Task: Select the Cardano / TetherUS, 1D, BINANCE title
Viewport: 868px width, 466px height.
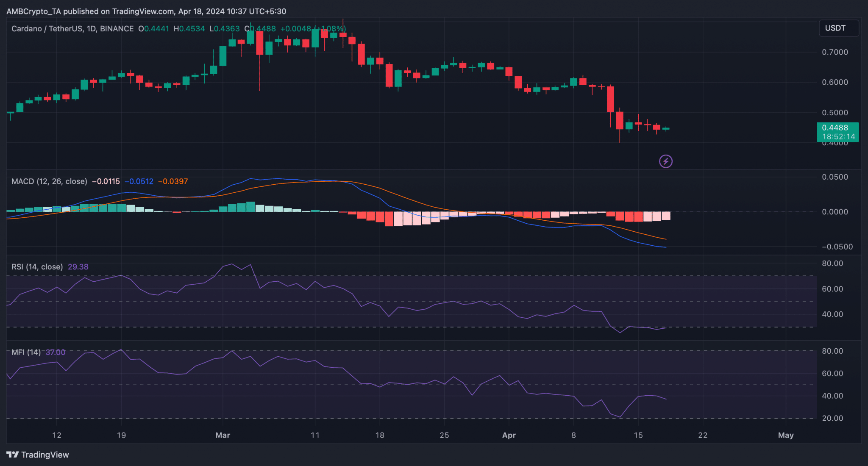Action: pyautogui.click(x=72, y=29)
